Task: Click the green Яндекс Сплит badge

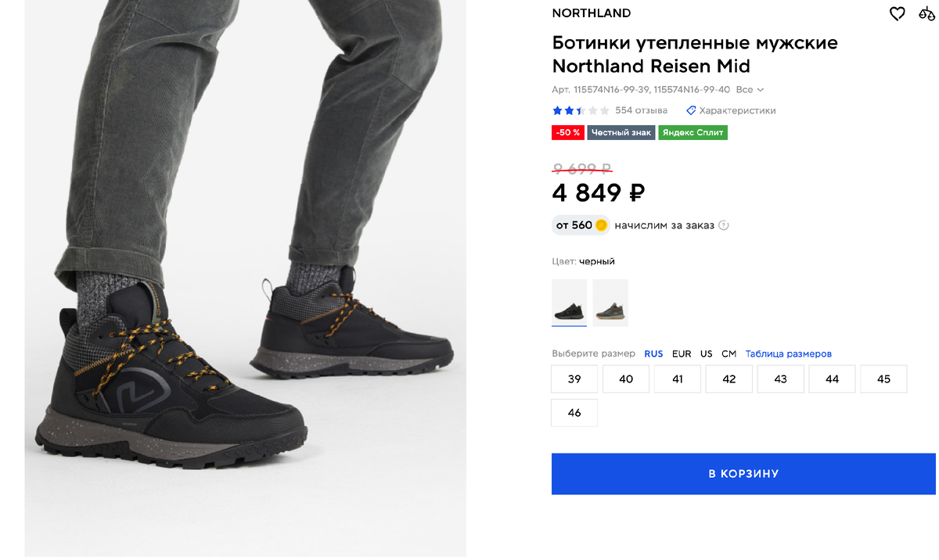Action: [x=693, y=132]
